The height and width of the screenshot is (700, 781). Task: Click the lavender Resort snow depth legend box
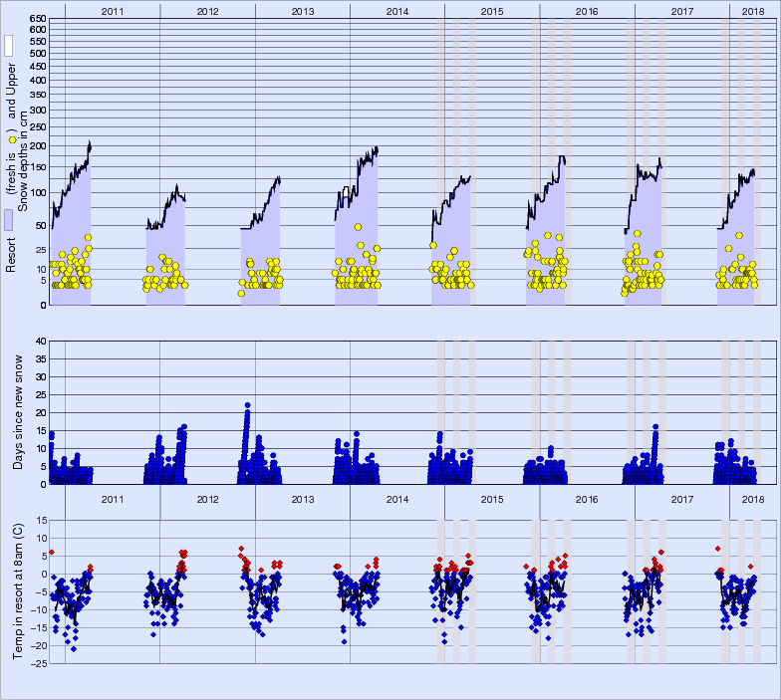[9, 220]
